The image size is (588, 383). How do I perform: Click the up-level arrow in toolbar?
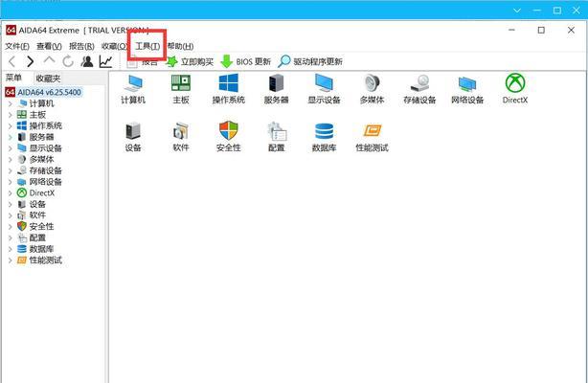pyautogui.click(x=49, y=60)
